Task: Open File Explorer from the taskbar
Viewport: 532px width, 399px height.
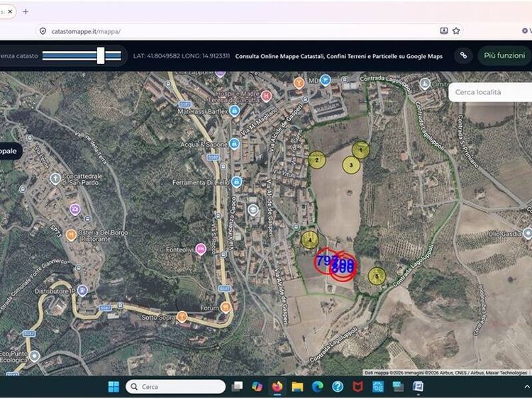Action: (297, 387)
